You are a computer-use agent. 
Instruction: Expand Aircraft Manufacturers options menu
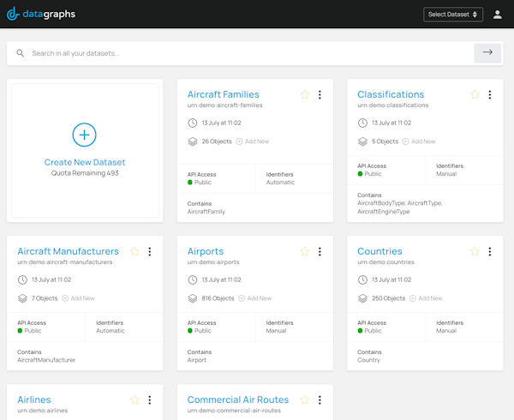150,252
